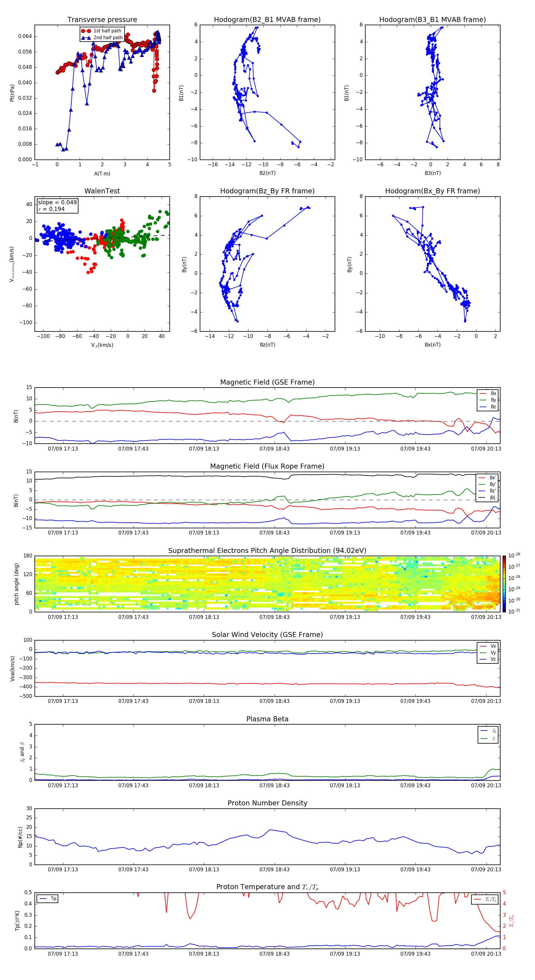535x980 pixels.
Task: Click the "Solar Wind Velocity (GSE Frame)" title
Action: pyautogui.click(x=267, y=635)
